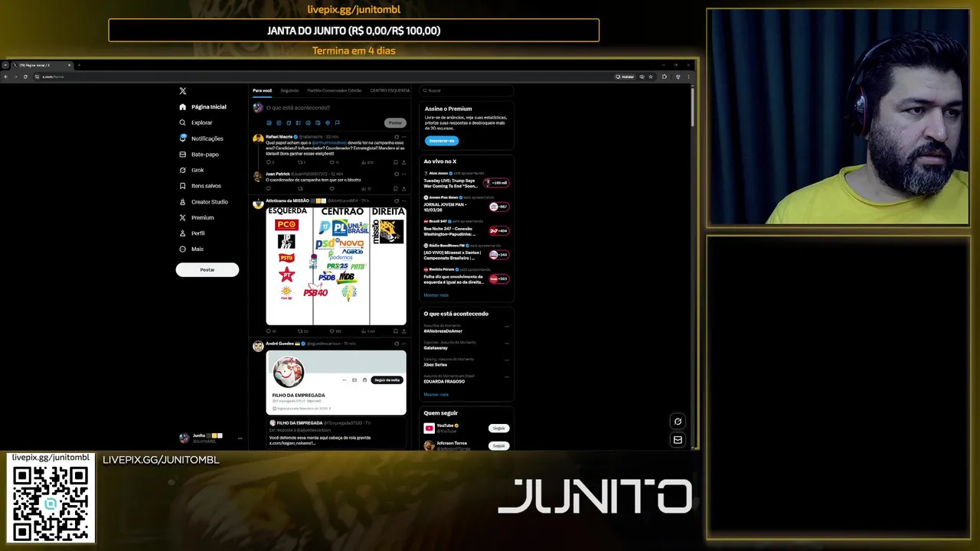
Task: Open more options on André Guedes post
Action: (x=403, y=344)
